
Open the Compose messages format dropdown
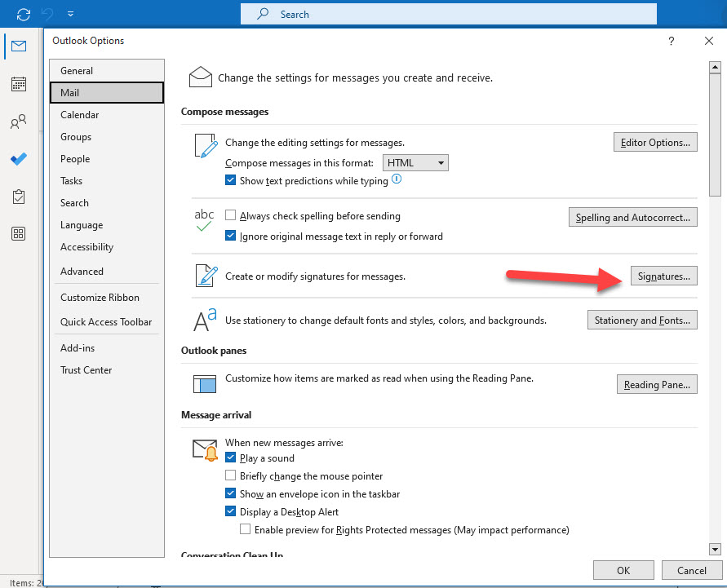point(415,162)
